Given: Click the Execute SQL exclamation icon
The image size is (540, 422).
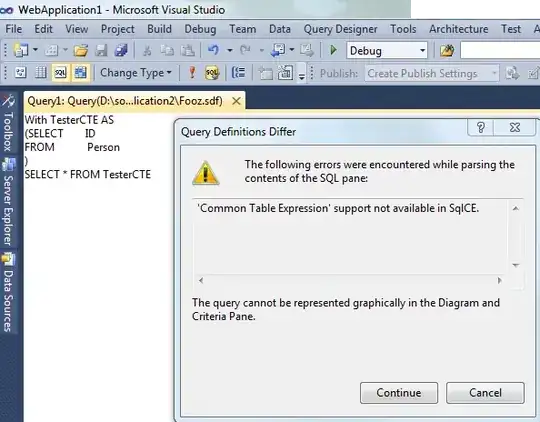Looking at the screenshot, I should coord(192,73).
